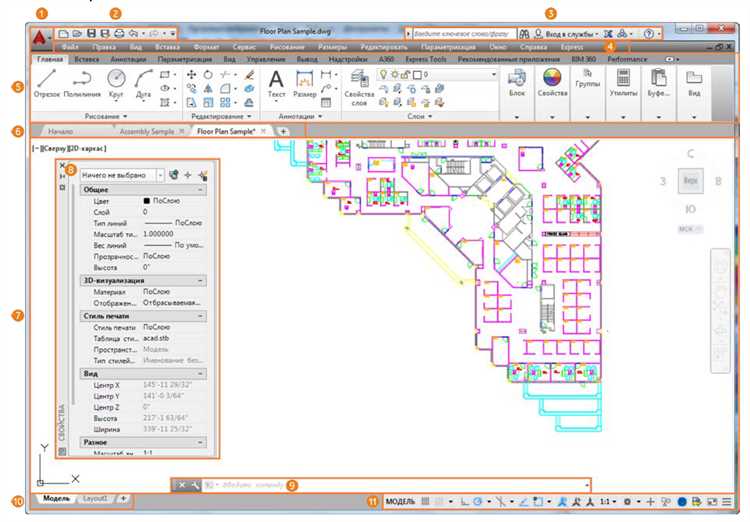
Task: Toggle clean screen icon in the status bar
Action: tap(712, 501)
